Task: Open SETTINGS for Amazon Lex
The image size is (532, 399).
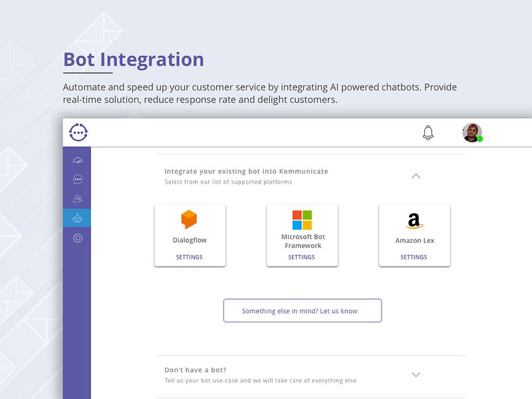Action: [414, 257]
